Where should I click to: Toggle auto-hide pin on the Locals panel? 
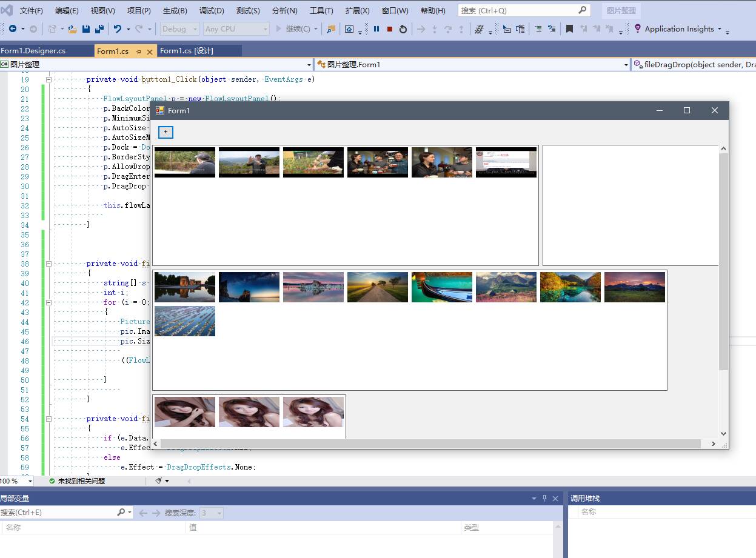[544, 498]
